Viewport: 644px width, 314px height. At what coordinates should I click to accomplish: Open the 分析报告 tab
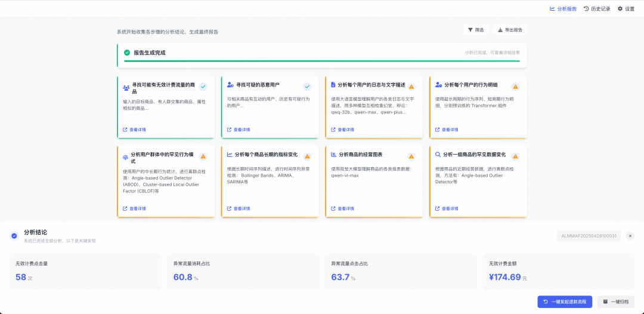tap(563, 8)
